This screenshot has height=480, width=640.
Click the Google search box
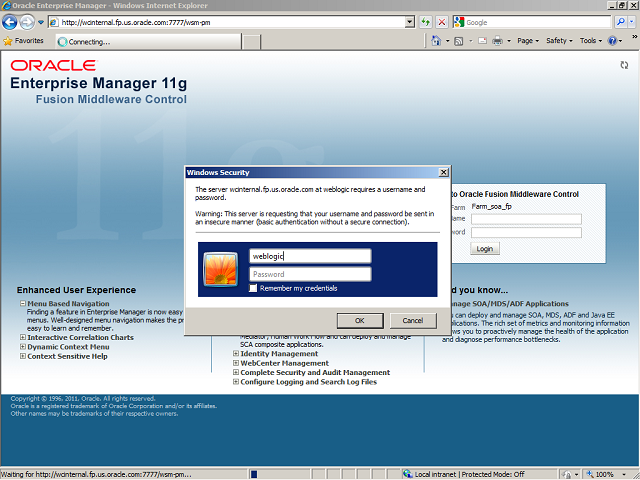(532, 22)
